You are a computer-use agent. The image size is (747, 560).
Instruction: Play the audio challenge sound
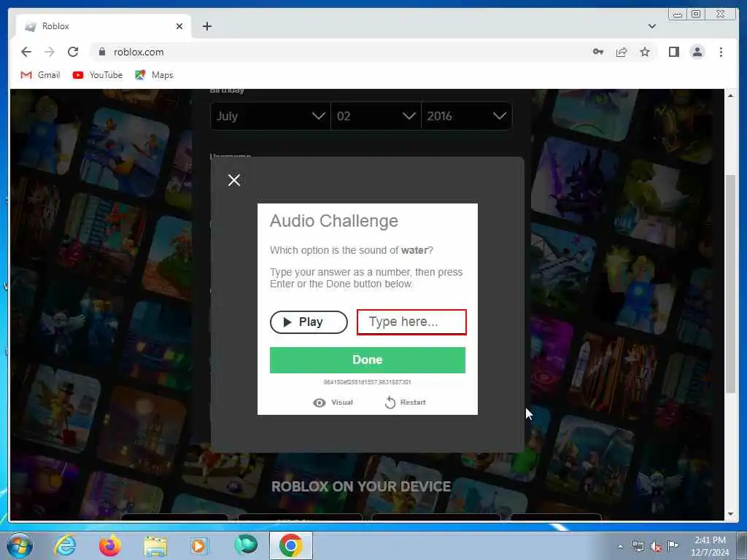(309, 322)
